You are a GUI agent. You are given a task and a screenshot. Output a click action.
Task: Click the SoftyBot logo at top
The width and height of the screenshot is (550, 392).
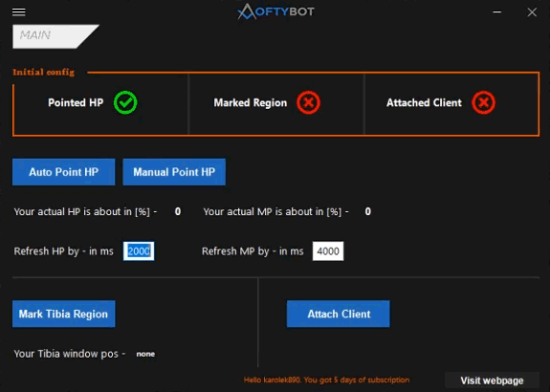[275, 11]
